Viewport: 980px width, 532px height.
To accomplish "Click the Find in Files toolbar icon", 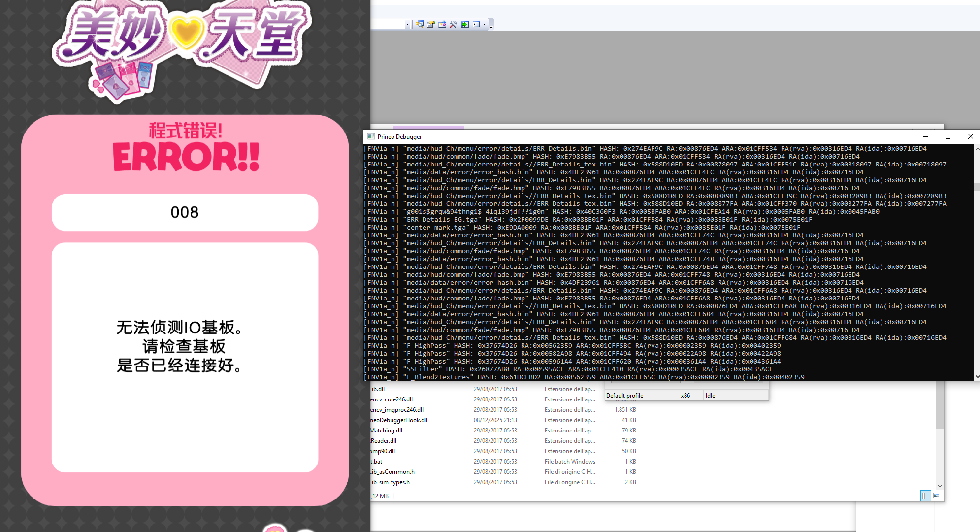I will pos(419,24).
